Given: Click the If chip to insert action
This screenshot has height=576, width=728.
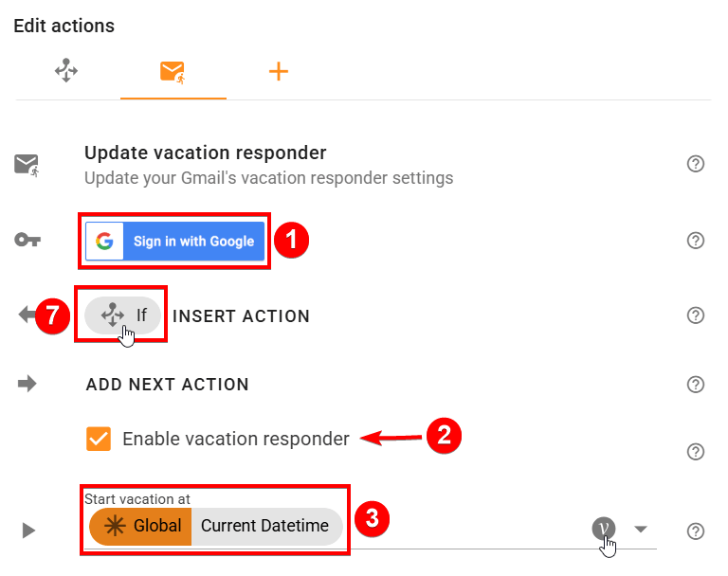Looking at the screenshot, I should coord(123,315).
